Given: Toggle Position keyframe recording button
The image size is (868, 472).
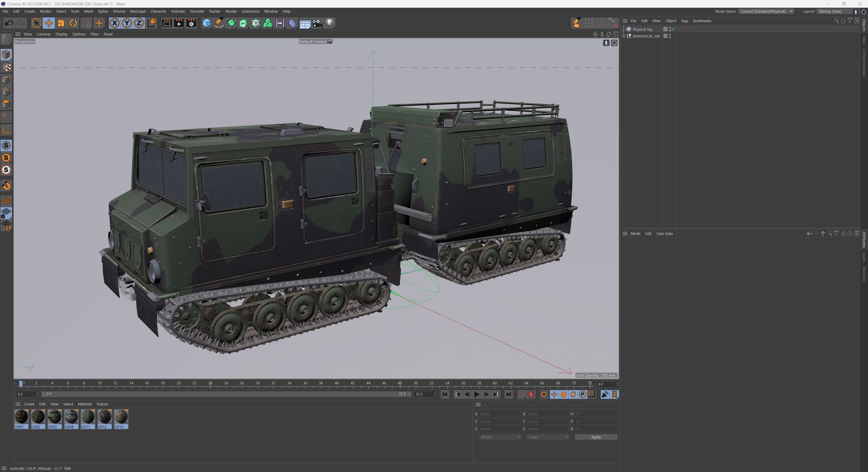Looking at the screenshot, I should (554, 395).
